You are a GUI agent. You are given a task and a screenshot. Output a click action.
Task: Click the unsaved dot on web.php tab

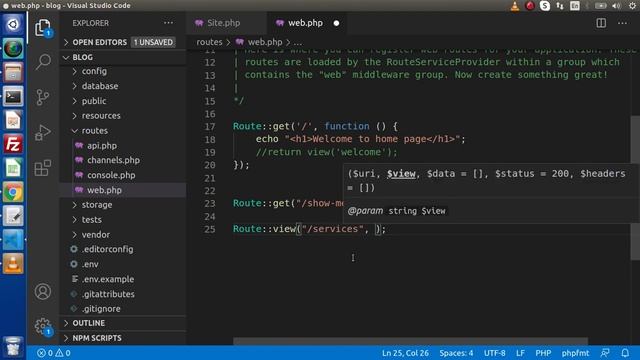click(x=336, y=23)
